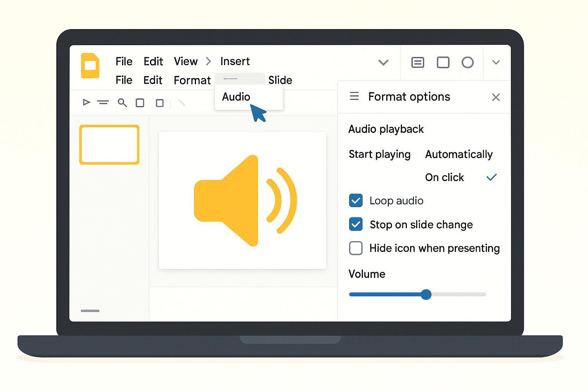The height and width of the screenshot is (392, 588).
Task: Click the play icon in the toolbar
Action: pyautogui.click(x=87, y=102)
